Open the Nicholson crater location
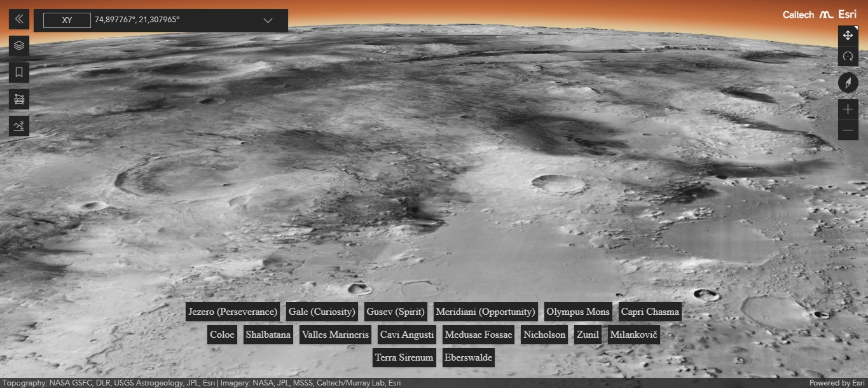The width and height of the screenshot is (868, 388). pyautogui.click(x=544, y=335)
